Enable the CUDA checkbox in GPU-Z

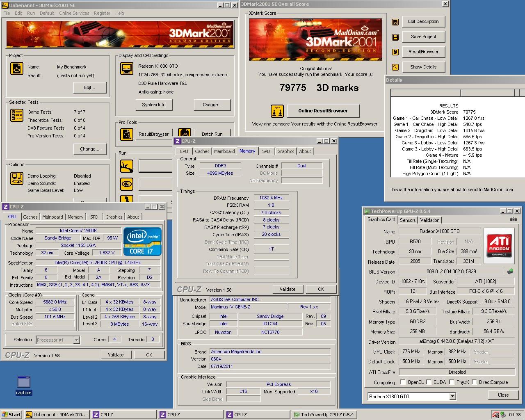click(x=429, y=382)
